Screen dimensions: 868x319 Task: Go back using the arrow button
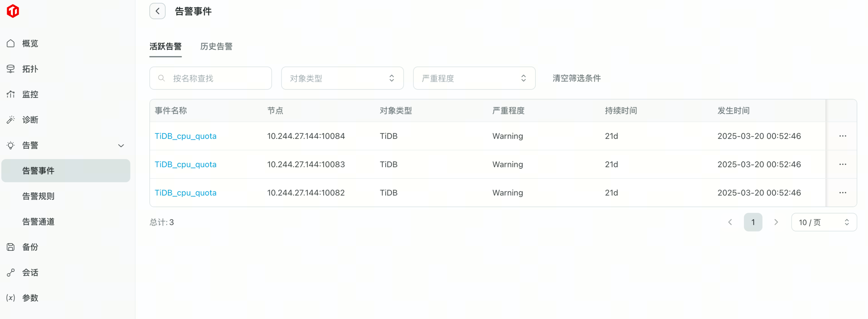point(157,11)
